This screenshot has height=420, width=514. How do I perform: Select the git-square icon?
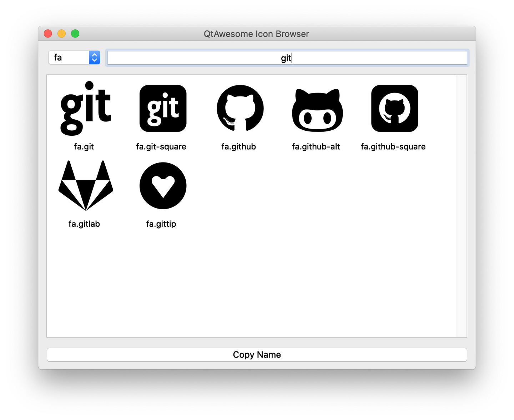[x=163, y=108]
